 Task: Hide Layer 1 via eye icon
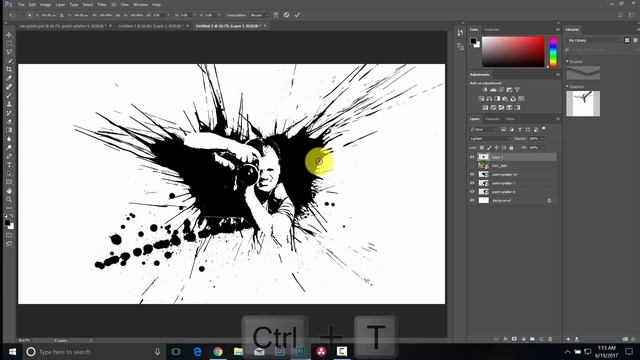pyautogui.click(x=472, y=157)
